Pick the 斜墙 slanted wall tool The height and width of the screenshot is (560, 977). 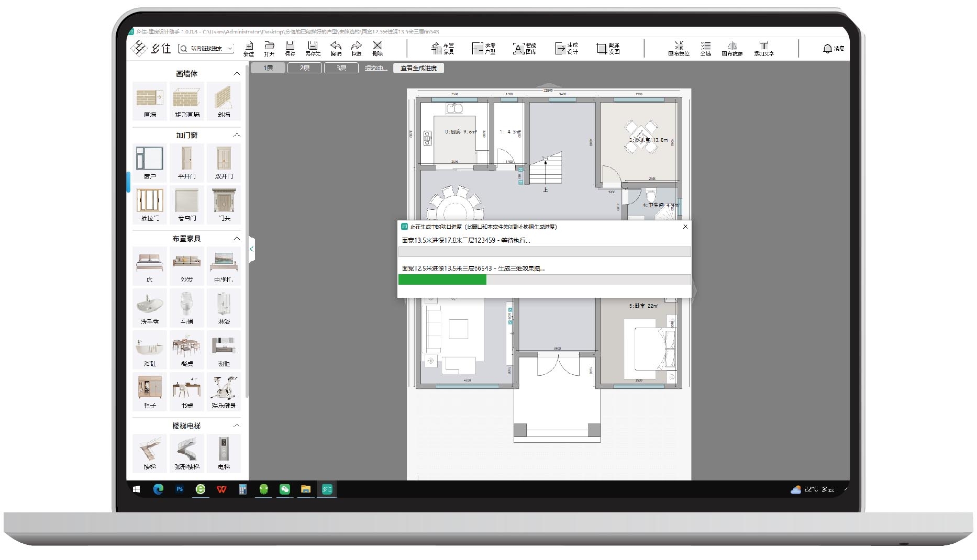[x=224, y=100]
